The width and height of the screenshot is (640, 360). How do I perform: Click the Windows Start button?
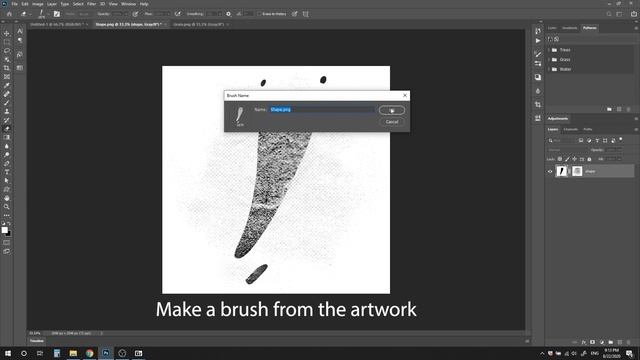[8, 353]
